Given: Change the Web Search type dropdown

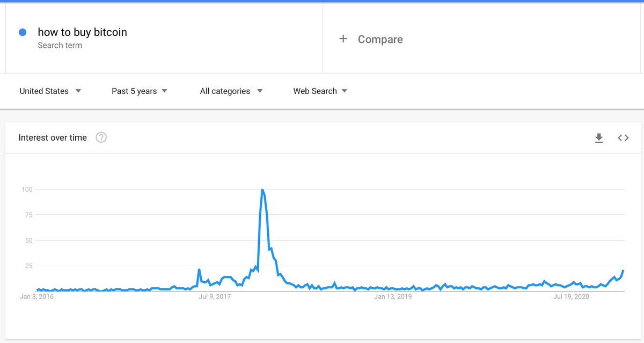Looking at the screenshot, I should 320,91.
